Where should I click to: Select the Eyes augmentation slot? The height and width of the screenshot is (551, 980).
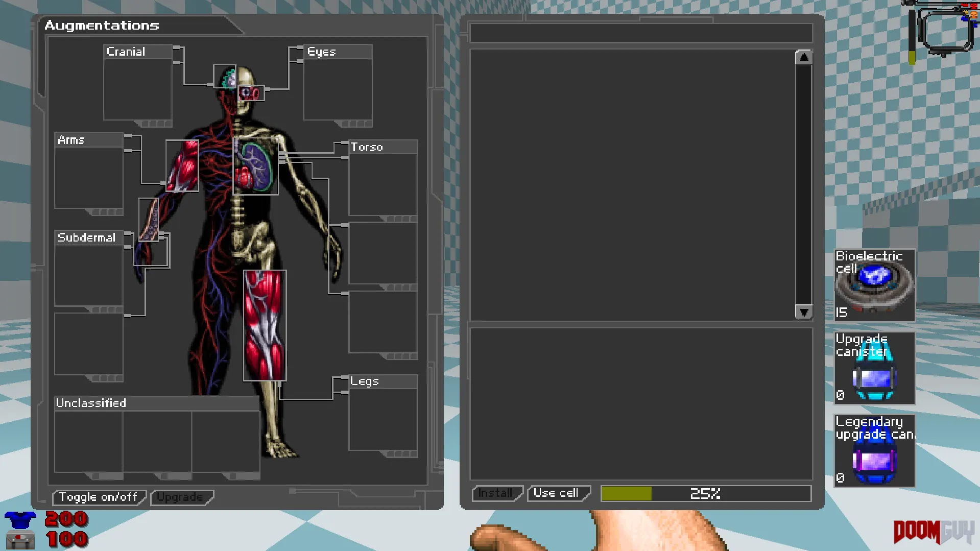pyautogui.click(x=338, y=89)
